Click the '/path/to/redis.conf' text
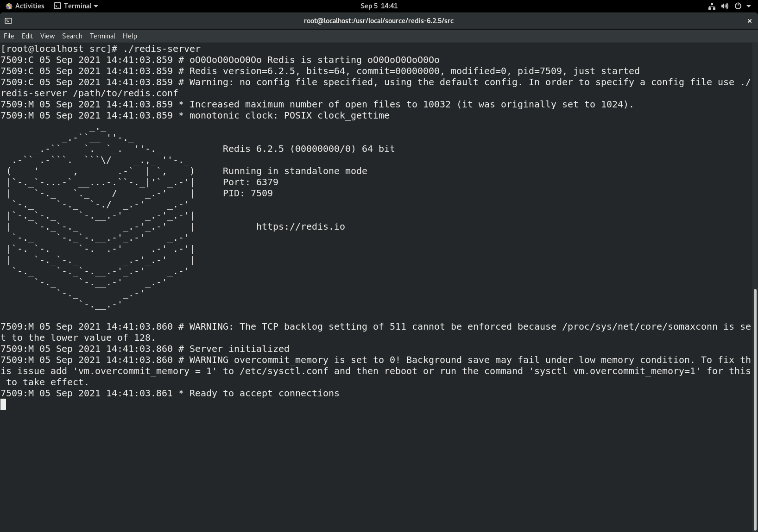The height and width of the screenshot is (532, 758). [x=126, y=93]
